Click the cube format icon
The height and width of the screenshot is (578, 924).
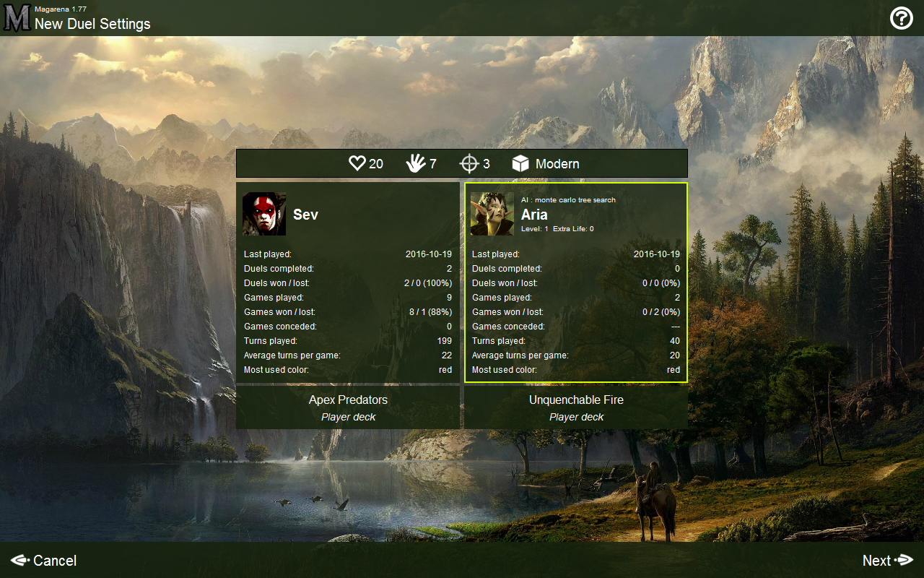[x=520, y=164]
